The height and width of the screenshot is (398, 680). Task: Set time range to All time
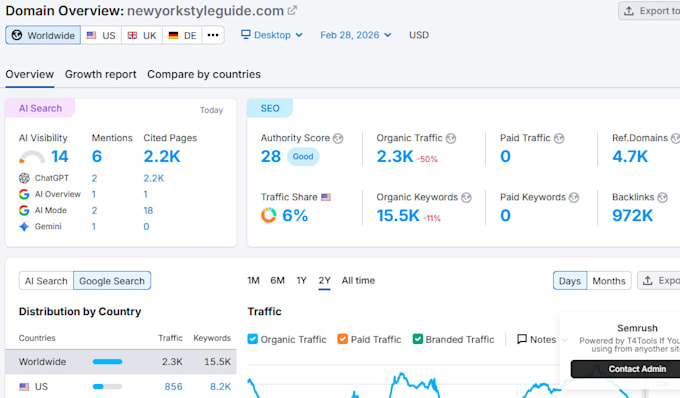(358, 281)
